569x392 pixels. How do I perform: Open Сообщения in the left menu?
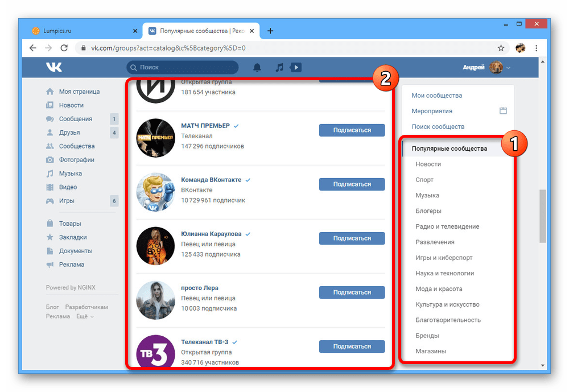[76, 119]
